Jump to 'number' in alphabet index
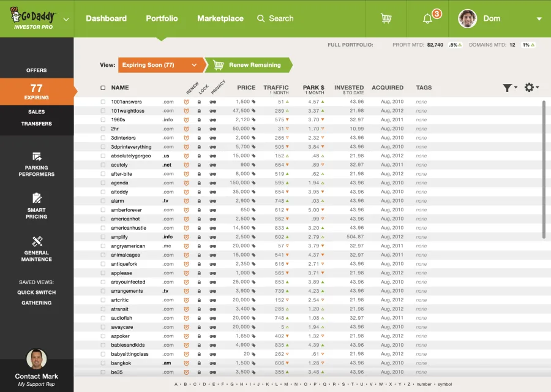Viewport: 551px width, 392px height. click(424, 384)
